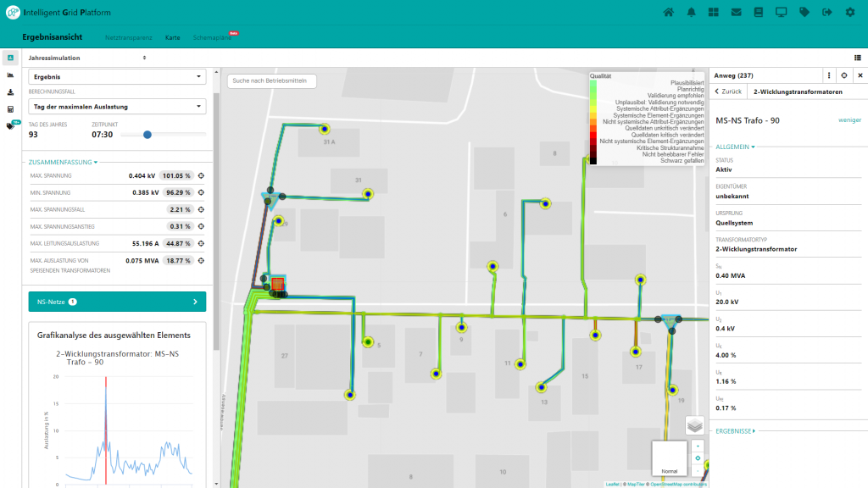
Task: Collapse the ZUSAMMENFASSUNG section
Action: coord(63,162)
